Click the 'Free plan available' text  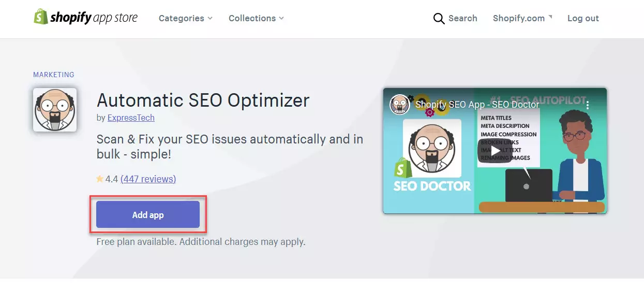tap(201, 242)
